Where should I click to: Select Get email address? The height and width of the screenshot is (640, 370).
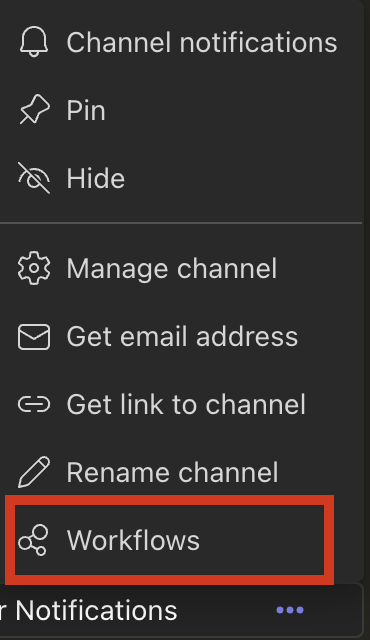tap(181, 337)
